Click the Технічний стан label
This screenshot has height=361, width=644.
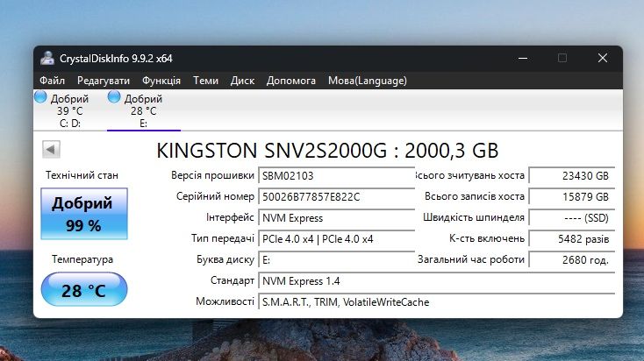click(82, 175)
